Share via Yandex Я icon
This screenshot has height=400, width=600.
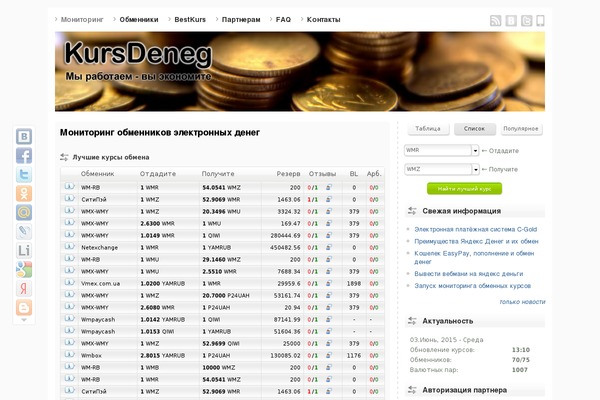24,288
